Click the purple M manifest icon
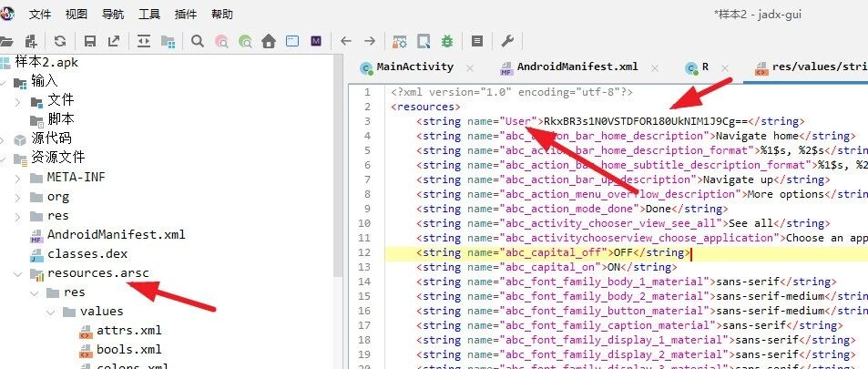This screenshot has height=369, width=868. [x=315, y=41]
